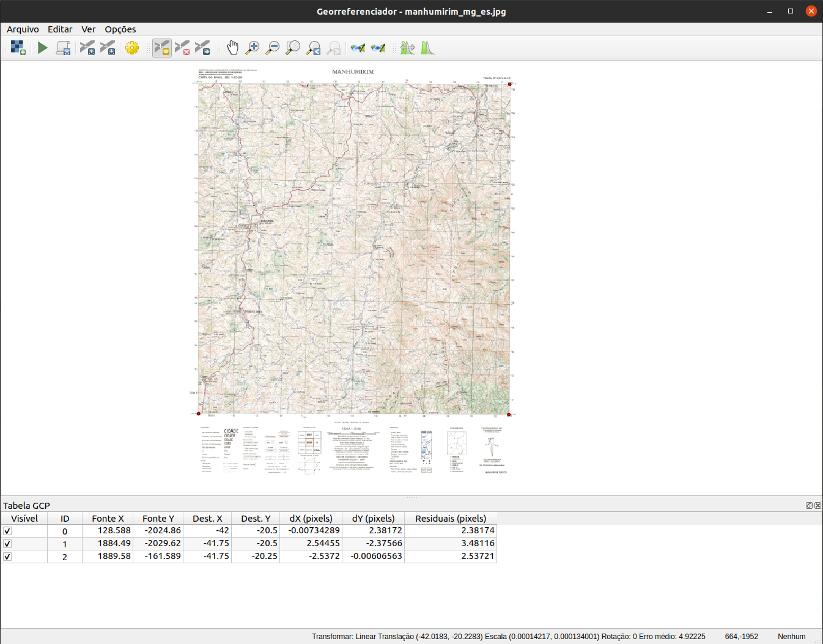This screenshot has height=644, width=823.
Task: Select the residual cell 2.38174
Action: click(451, 530)
